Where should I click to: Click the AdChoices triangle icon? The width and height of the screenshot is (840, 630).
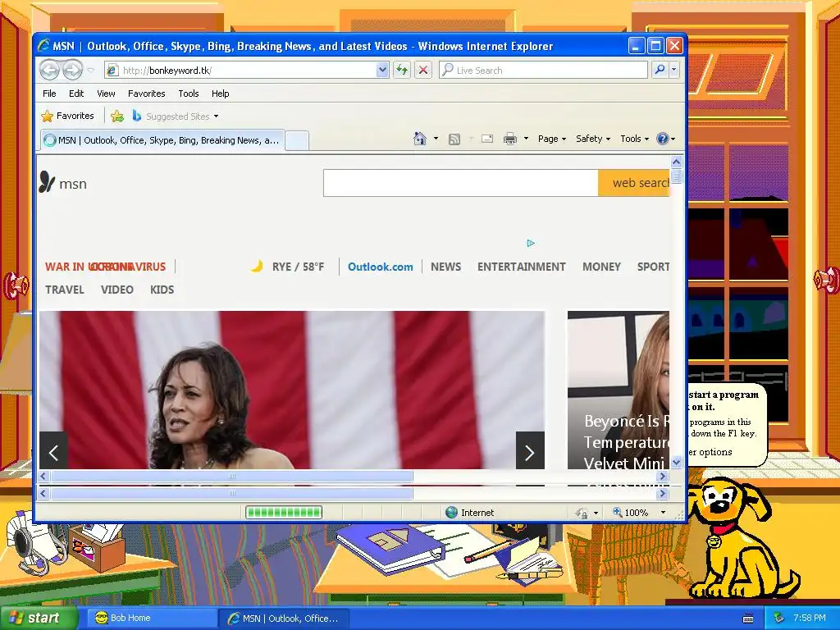(531, 243)
